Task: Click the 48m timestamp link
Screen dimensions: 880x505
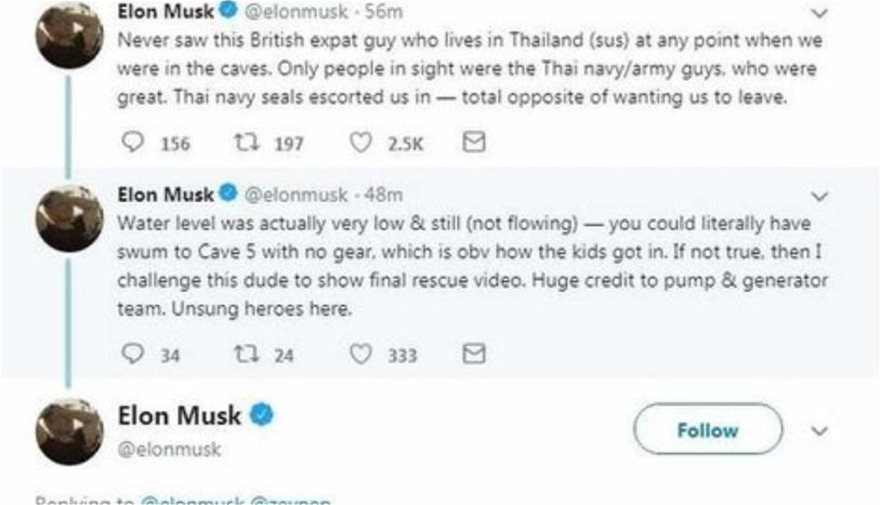Action: tap(386, 193)
